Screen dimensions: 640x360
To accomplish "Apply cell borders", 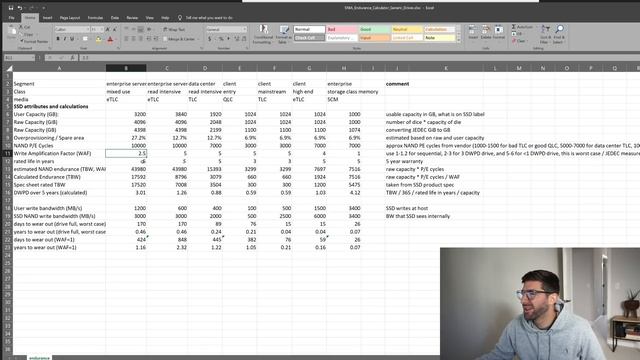I will tap(85, 39).
